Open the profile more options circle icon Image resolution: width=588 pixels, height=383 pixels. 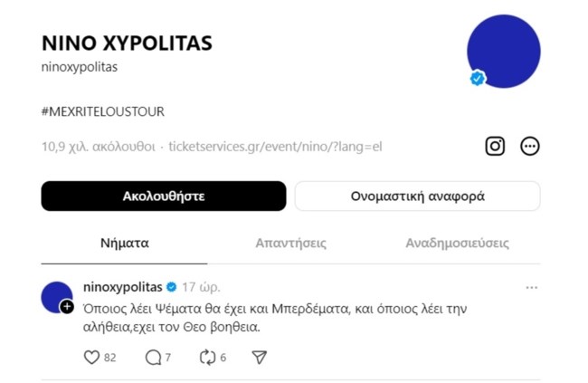[x=530, y=146]
